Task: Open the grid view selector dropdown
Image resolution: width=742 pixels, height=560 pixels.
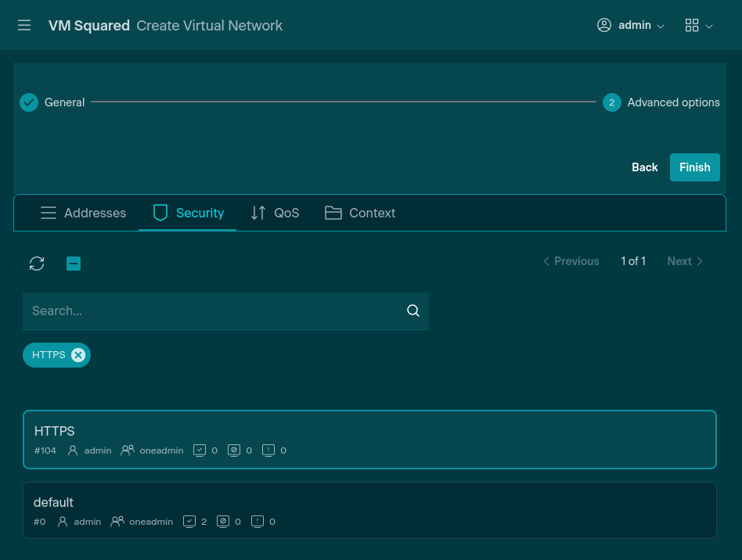Action: coord(698,25)
